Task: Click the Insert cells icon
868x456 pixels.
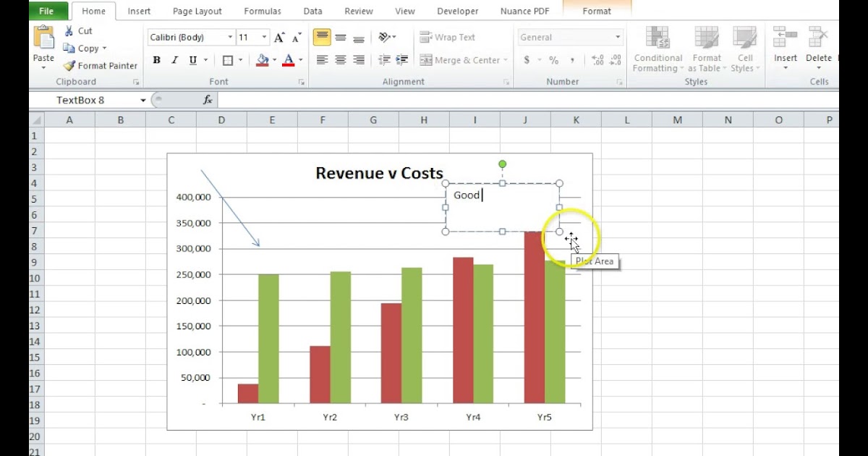Action: click(786, 38)
